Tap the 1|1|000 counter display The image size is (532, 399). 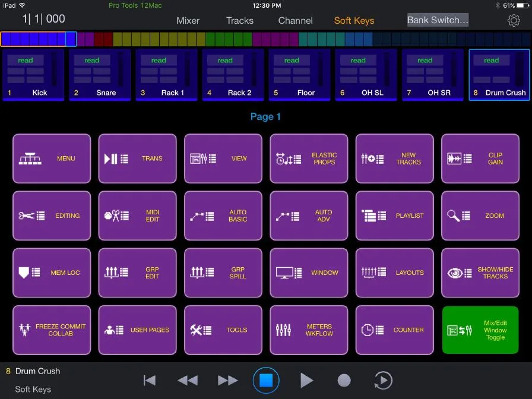pos(44,19)
